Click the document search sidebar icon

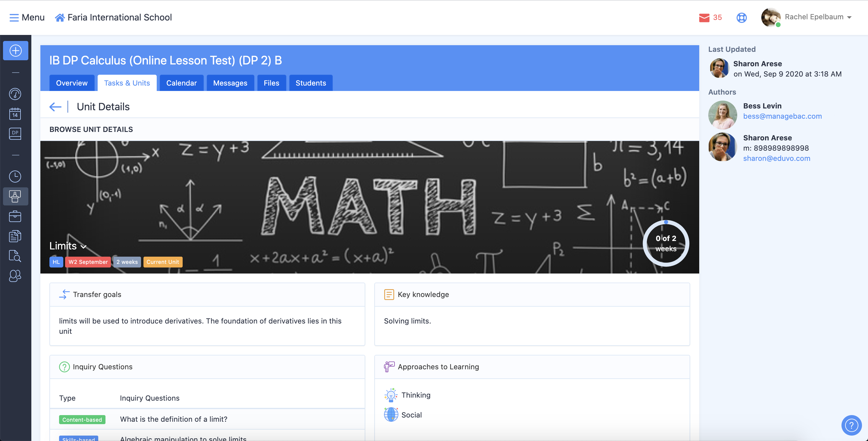15,256
